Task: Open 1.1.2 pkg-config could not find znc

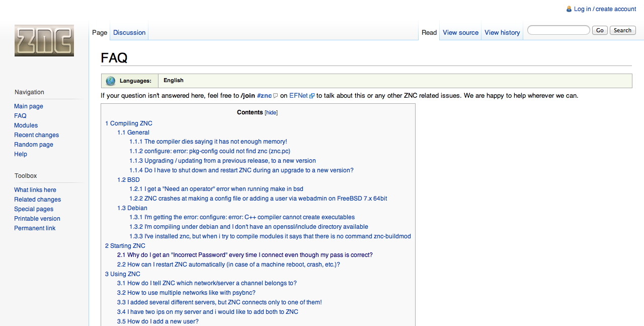Action: (x=210, y=151)
